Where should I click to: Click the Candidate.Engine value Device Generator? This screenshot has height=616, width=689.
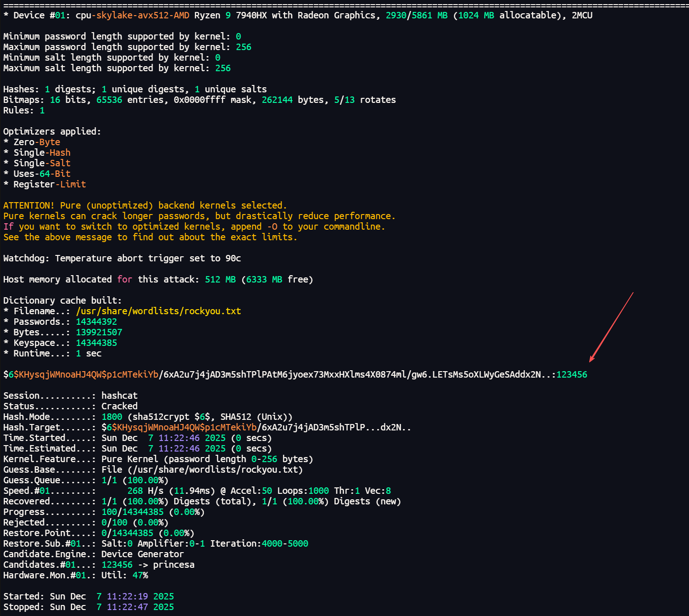tap(142, 554)
